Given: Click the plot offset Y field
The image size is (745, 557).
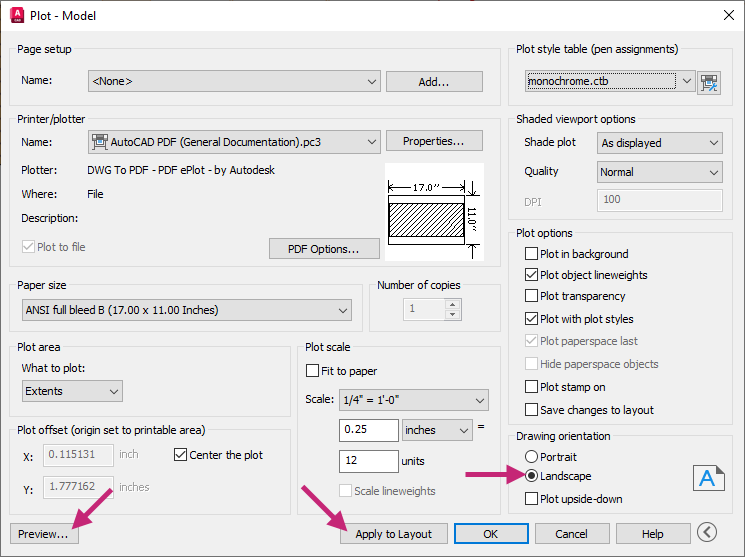Looking at the screenshot, I should pyautogui.click(x=78, y=487).
